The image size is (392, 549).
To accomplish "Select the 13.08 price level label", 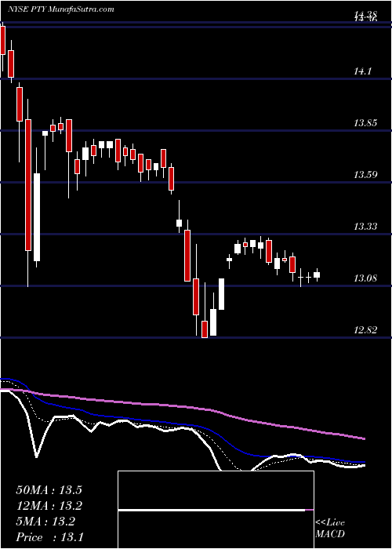I will (365, 278).
